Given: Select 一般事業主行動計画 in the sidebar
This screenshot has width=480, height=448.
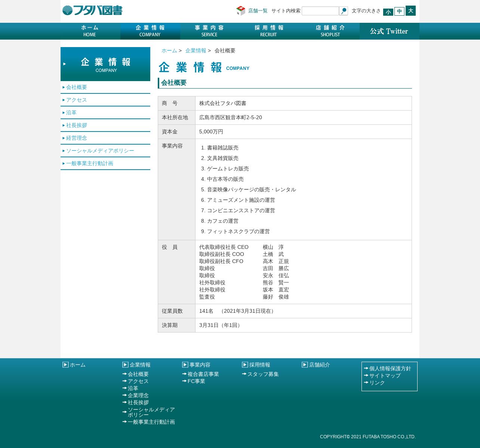Looking at the screenshot, I should [x=105, y=163].
